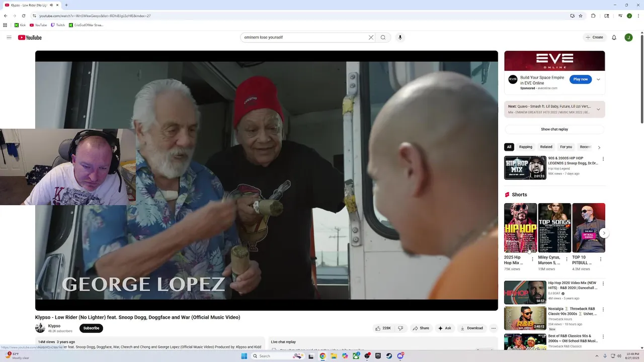Screen dimensions: 644x362
Task: Open the CrisGodOfWar Stream bookmark
Action: (x=86, y=25)
